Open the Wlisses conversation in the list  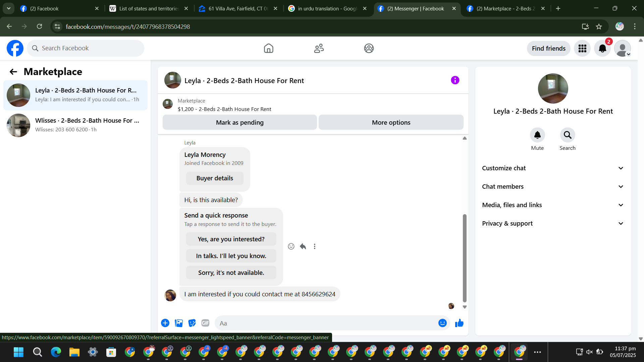coord(75,125)
